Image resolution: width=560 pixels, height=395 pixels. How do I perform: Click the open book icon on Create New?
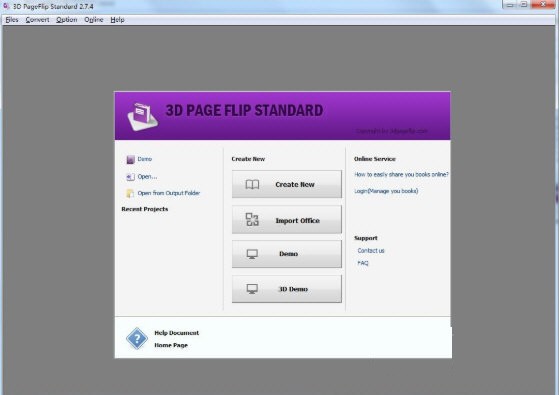pos(252,185)
